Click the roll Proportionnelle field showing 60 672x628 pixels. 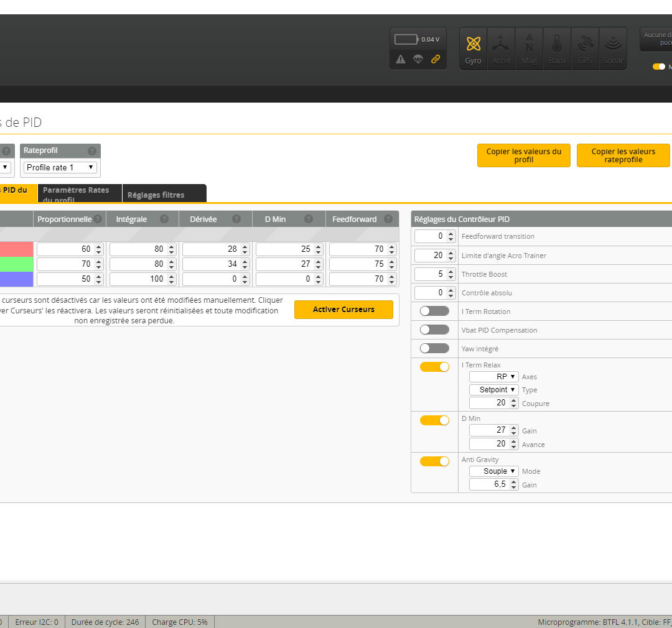click(x=70, y=249)
